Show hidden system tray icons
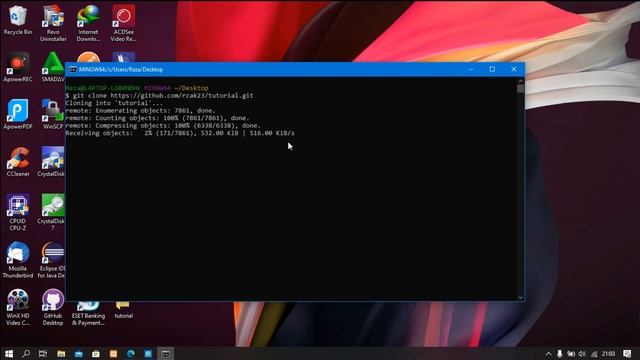Viewport: 640px width, 360px height. (548, 353)
